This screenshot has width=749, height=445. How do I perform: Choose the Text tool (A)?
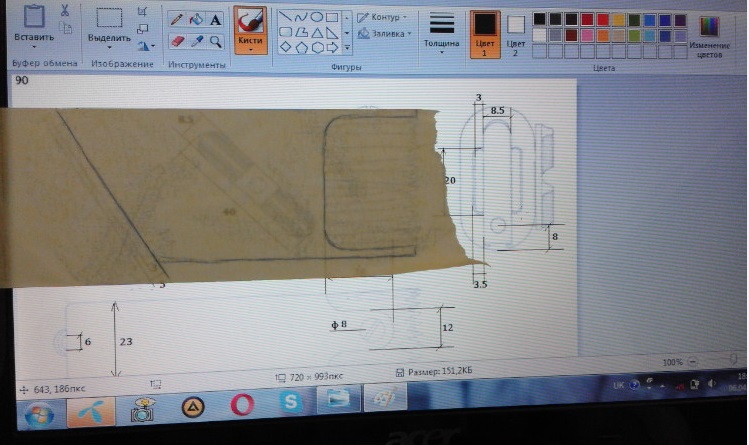215,19
